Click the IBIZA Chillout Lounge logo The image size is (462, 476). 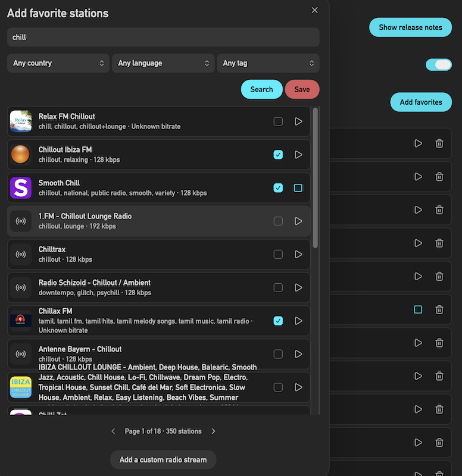pos(21,387)
